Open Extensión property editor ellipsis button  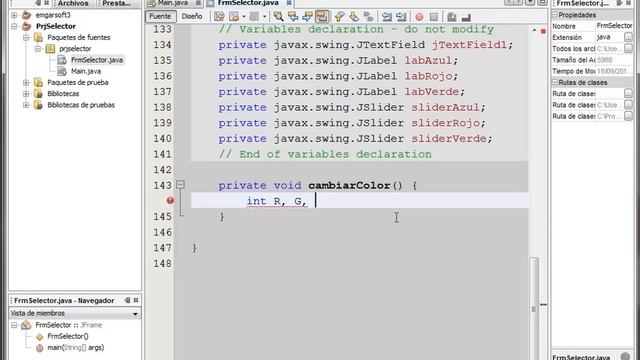point(628,37)
